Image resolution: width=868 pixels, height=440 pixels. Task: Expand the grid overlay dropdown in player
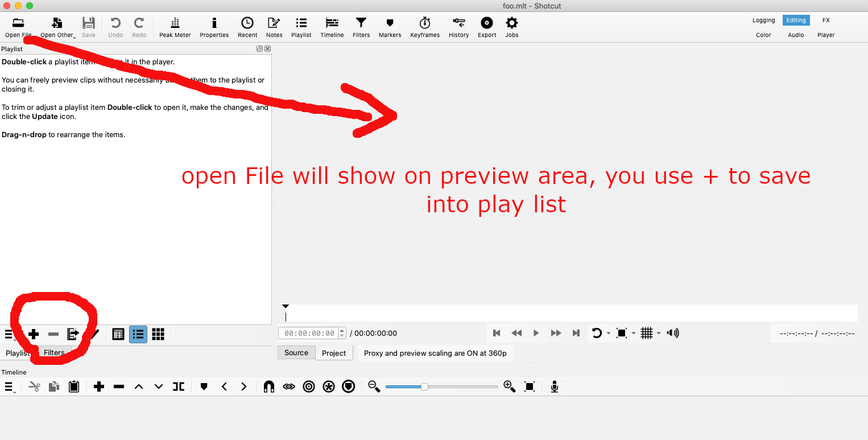(659, 334)
